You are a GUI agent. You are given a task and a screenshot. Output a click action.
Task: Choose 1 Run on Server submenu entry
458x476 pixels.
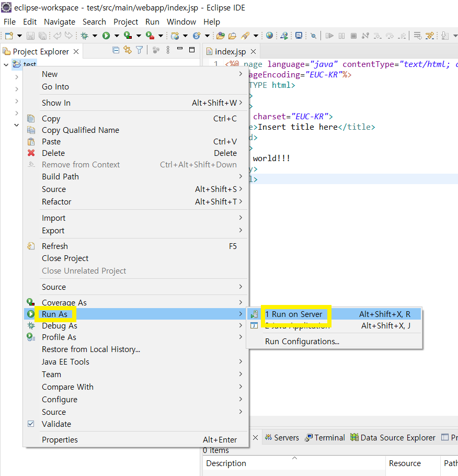click(335, 314)
